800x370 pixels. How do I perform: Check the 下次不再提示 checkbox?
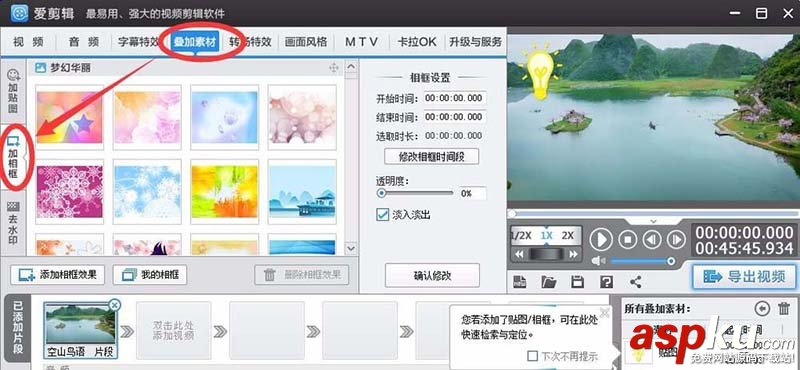[x=532, y=355]
